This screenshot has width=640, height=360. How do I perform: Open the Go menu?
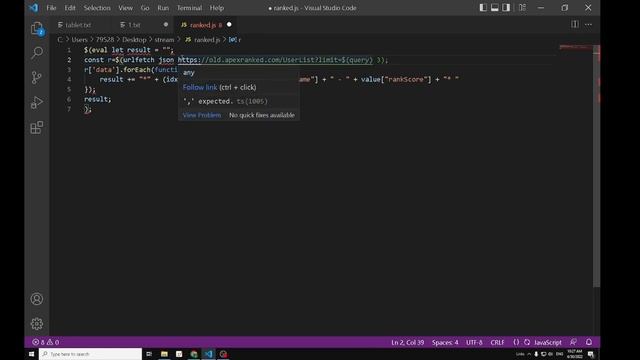(x=145, y=8)
